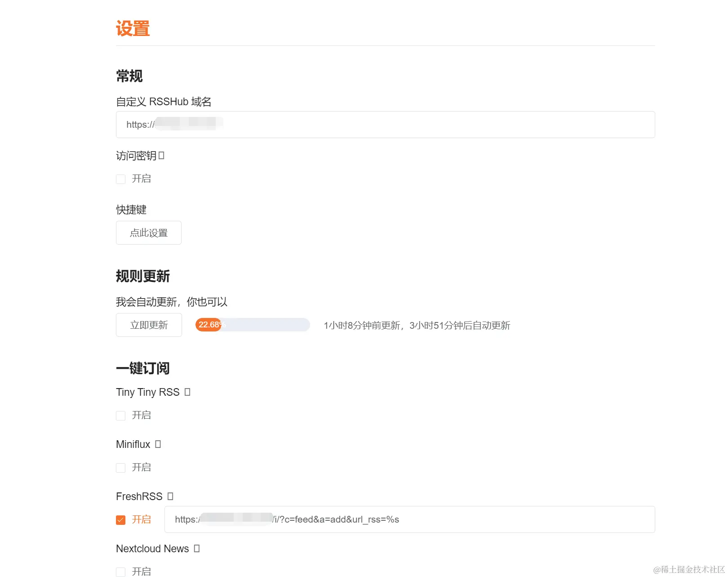Check the Nextcloud News 开启 checkbox
This screenshot has height=577, width=728.
[x=120, y=572]
